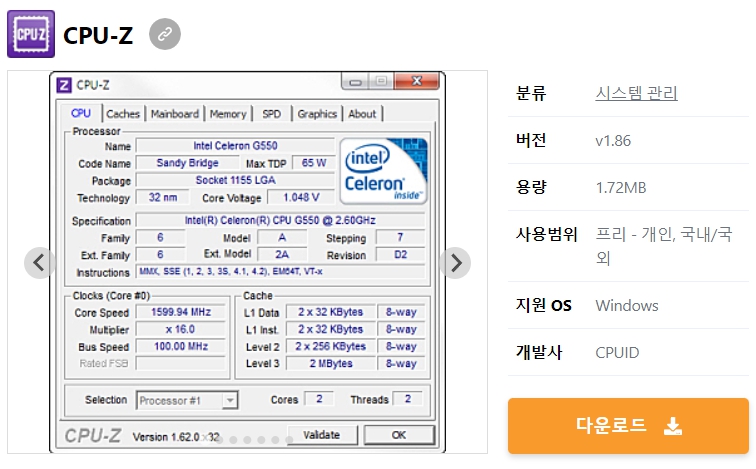The image size is (756, 469).
Task: Click the '32 nm' technology value
Action: pos(162,198)
